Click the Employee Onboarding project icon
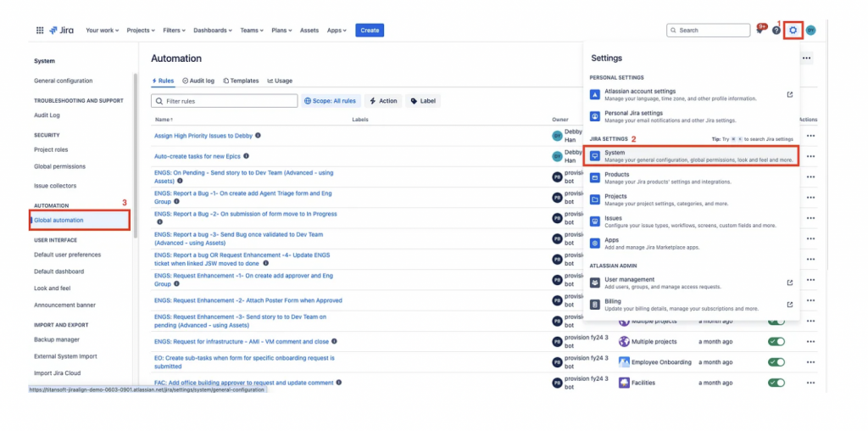The image size is (868, 431). (x=624, y=362)
